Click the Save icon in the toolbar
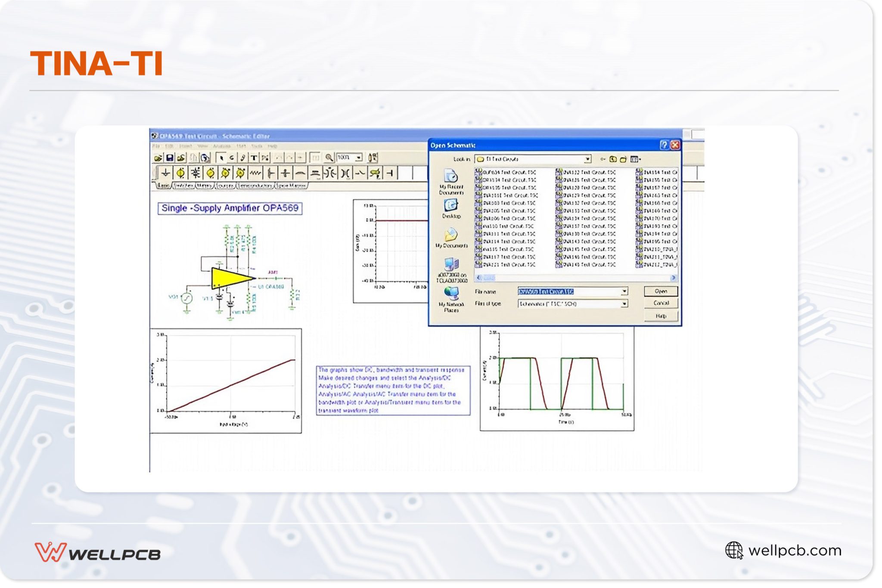The image size is (882, 588). [169, 158]
